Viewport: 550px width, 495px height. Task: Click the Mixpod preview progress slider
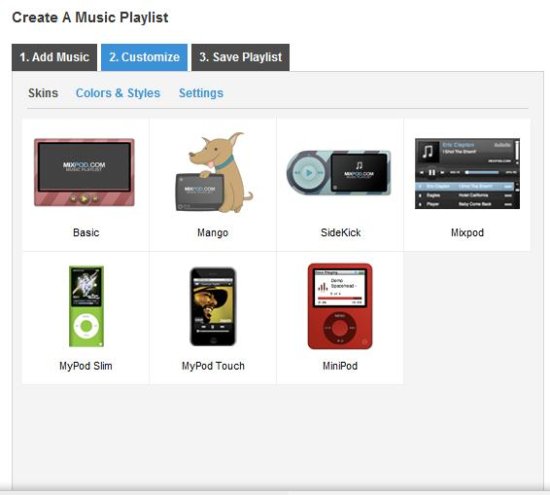(x=482, y=172)
